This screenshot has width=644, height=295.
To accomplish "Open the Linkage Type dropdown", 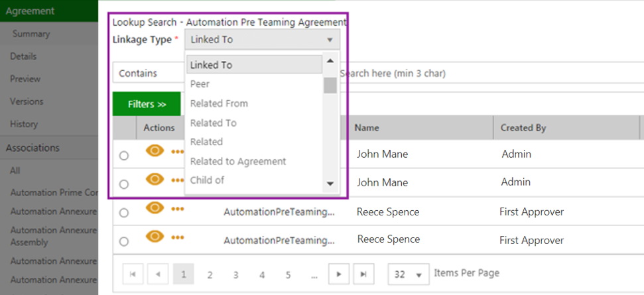I will (262, 40).
